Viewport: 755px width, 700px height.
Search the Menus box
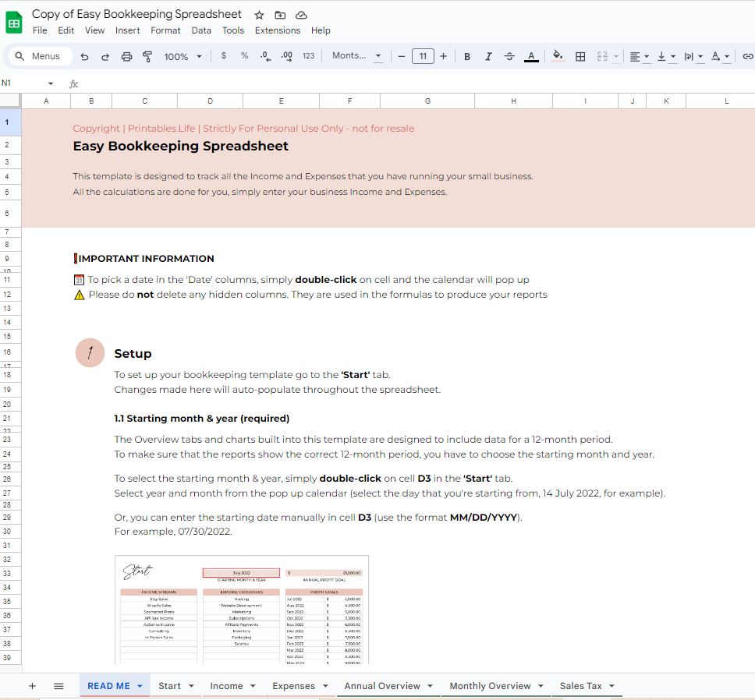coord(41,56)
